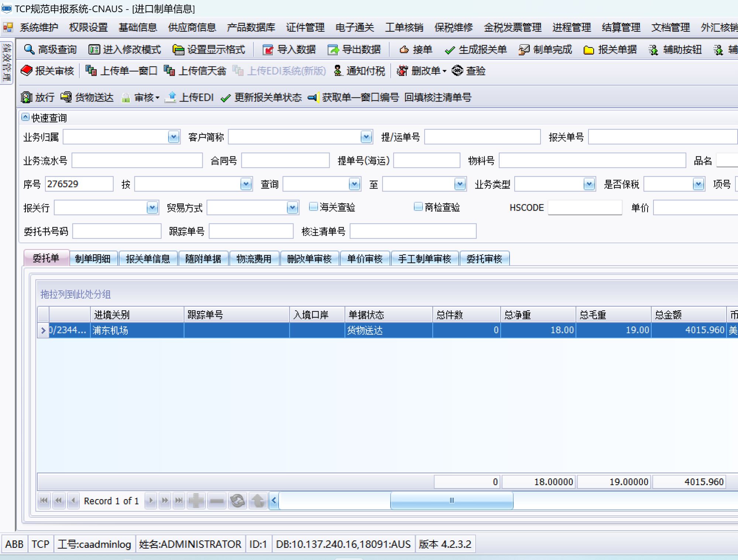Switch to the 随附单据 tab
Screen dimensions: 738x560
pyautogui.click(x=203, y=259)
